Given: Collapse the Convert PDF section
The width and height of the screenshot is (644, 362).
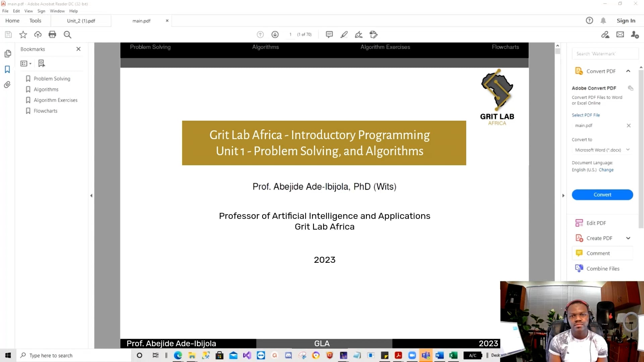Looking at the screenshot, I should tap(628, 71).
